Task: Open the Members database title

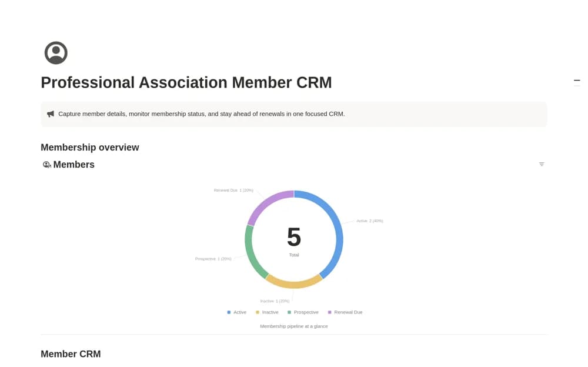Action: tap(74, 165)
